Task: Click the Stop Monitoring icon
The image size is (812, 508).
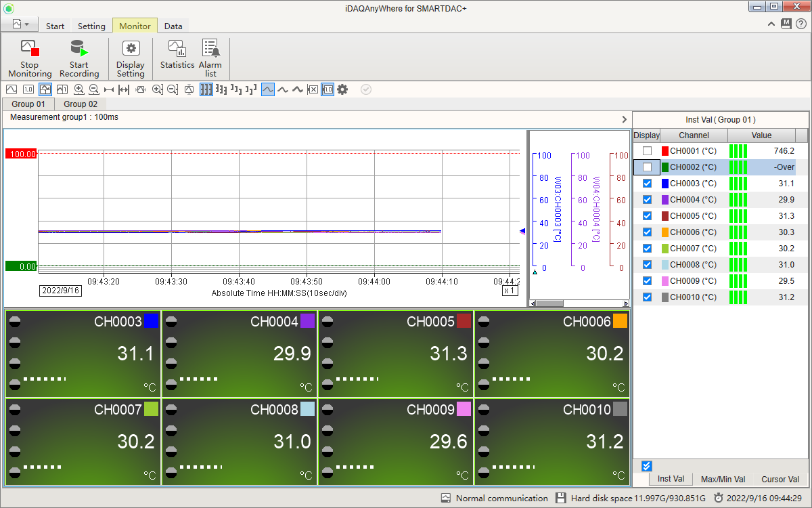Action: point(30,49)
